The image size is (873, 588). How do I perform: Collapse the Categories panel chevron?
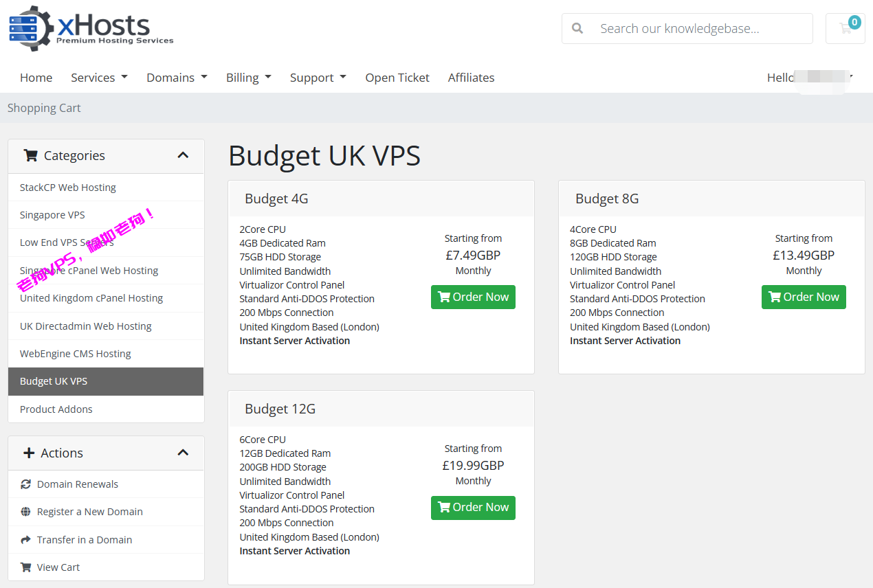(x=183, y=155)
